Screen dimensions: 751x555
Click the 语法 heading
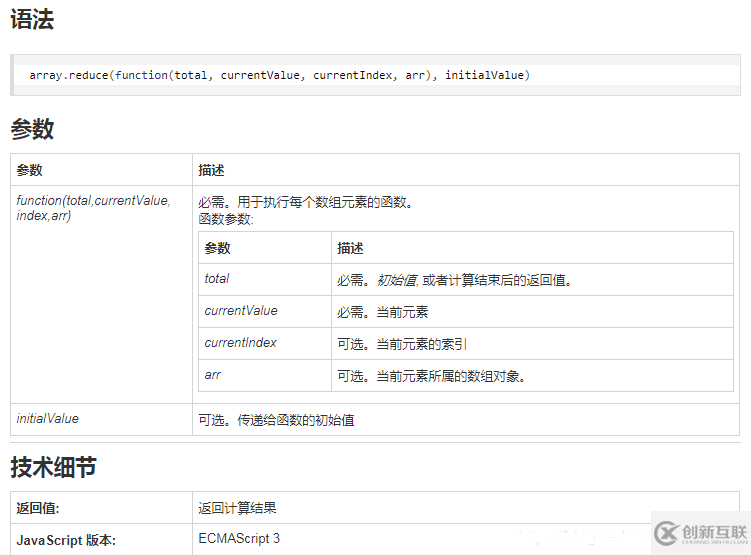pyautogui.click(x=32, y=20)
